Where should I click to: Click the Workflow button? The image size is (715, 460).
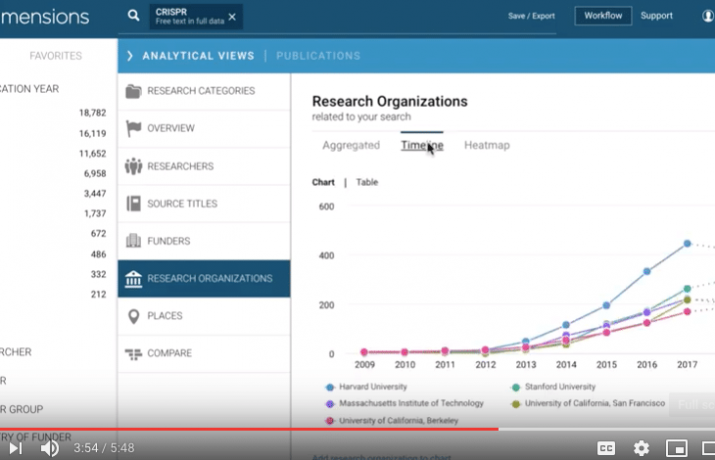pos(603,16)
